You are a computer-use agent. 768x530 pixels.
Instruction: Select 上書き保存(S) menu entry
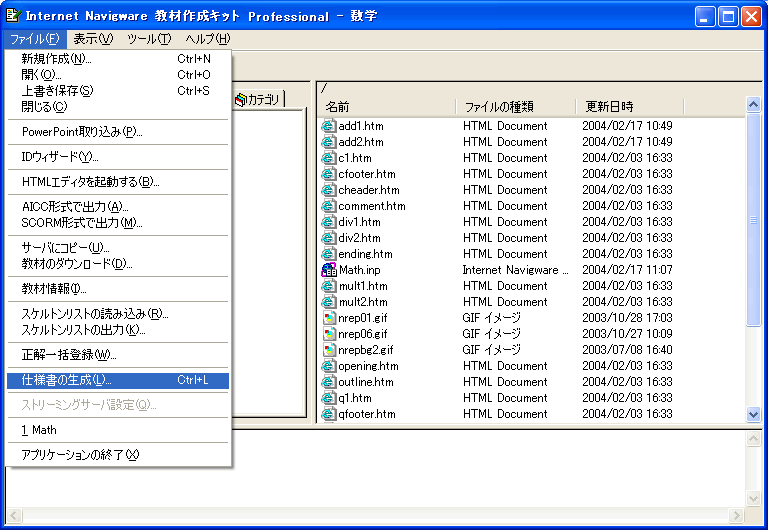pyautogui.click(x=118, y=91)
